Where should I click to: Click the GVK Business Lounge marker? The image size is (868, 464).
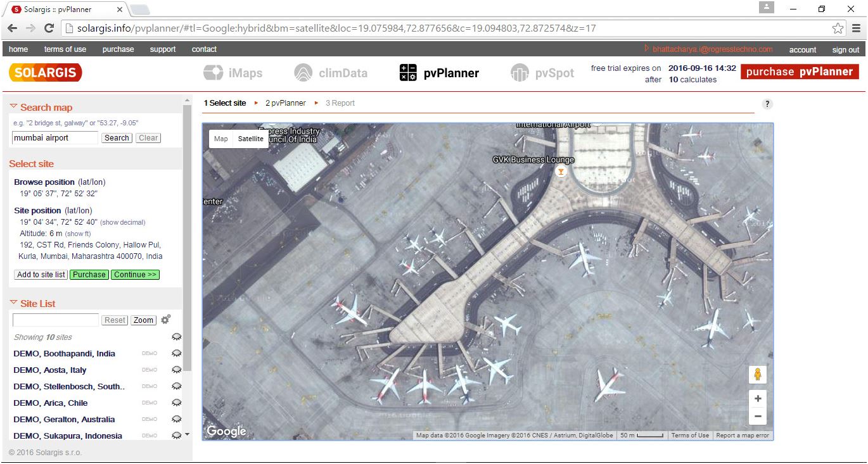pyautogui.click(x=560, y=172)
